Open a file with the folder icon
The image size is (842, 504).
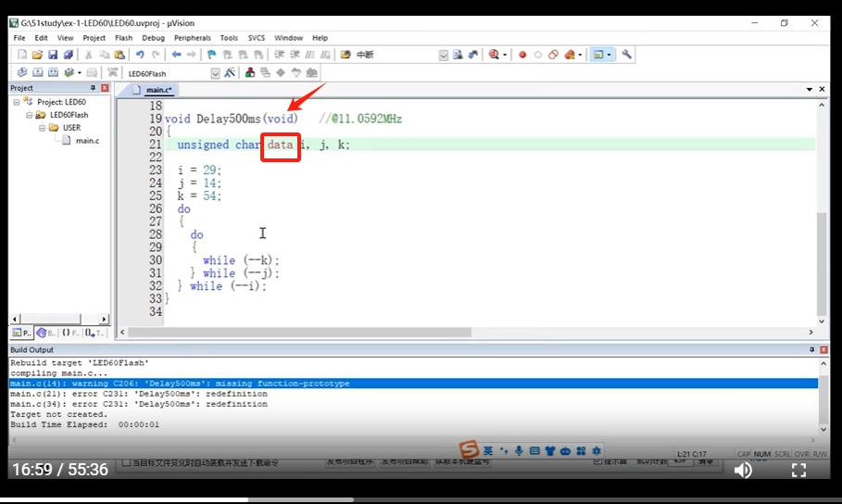click(37, 55)
